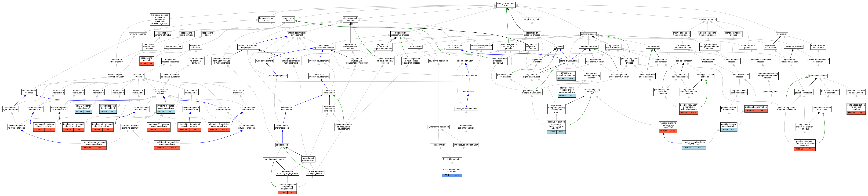Select 'positive regulation of sprouting angiogenesis' node
The image size is (868, 196).
[287, 188]
